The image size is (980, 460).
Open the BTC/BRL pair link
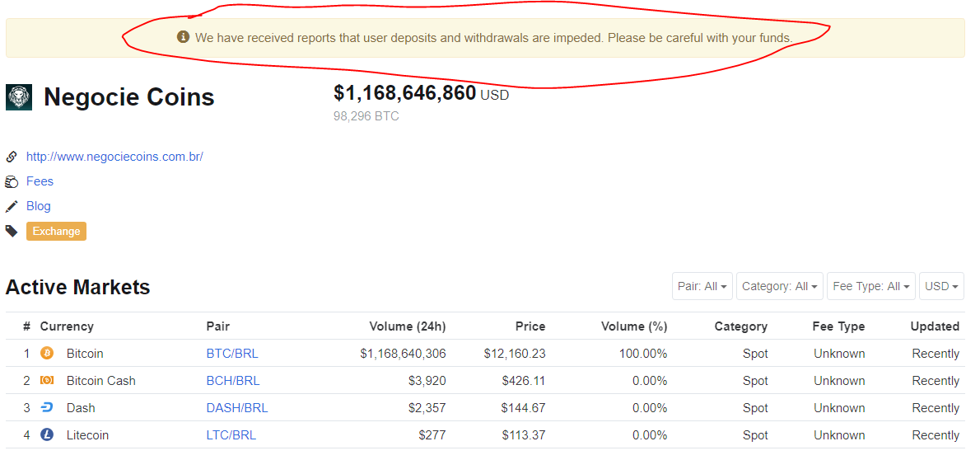click(232, 354)
